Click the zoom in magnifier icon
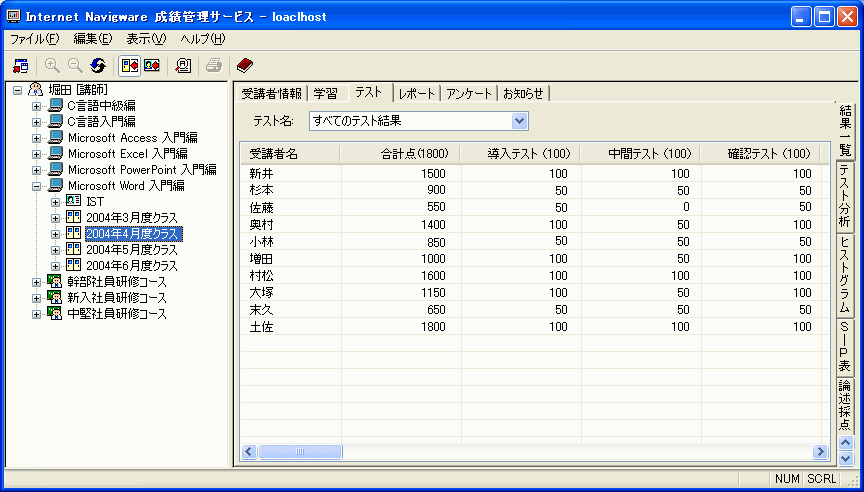 (x=52, y=66)
